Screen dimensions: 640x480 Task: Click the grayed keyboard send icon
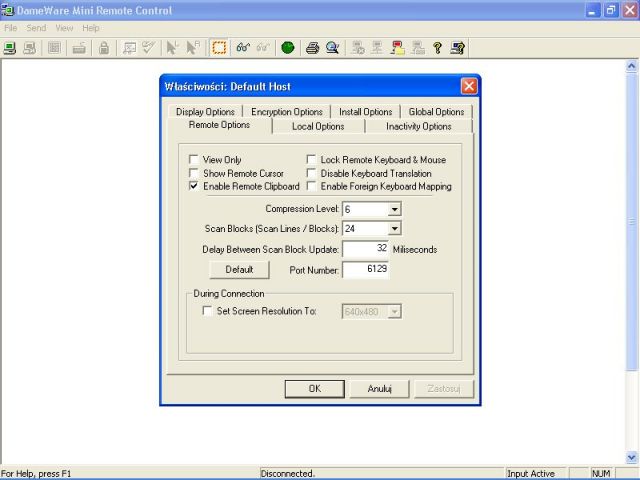(79, 48)
